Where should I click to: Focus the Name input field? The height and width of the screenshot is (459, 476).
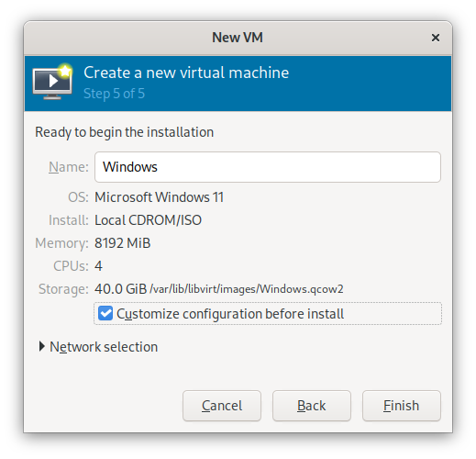tap(268, 167)
